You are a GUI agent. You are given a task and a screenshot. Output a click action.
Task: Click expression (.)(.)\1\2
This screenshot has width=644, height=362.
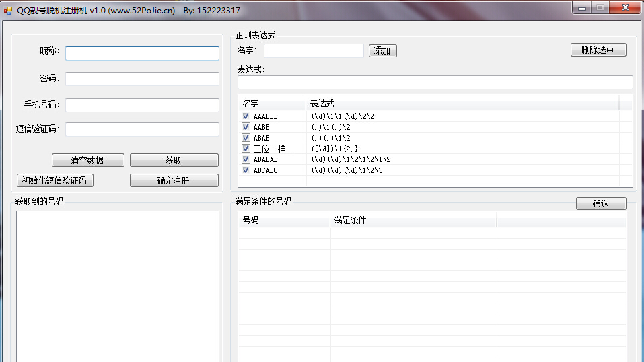[x=330, y=138]
